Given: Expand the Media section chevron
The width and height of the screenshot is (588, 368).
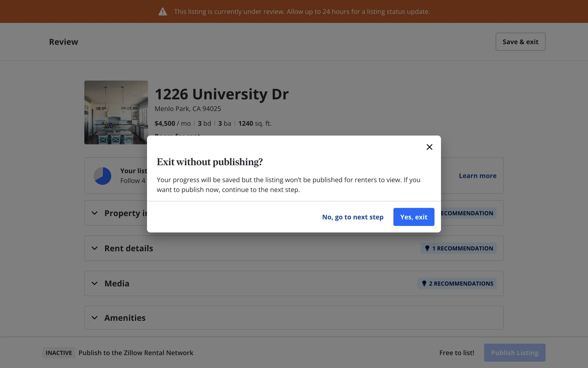Looking at the screenshot, I should coord(95,283).
